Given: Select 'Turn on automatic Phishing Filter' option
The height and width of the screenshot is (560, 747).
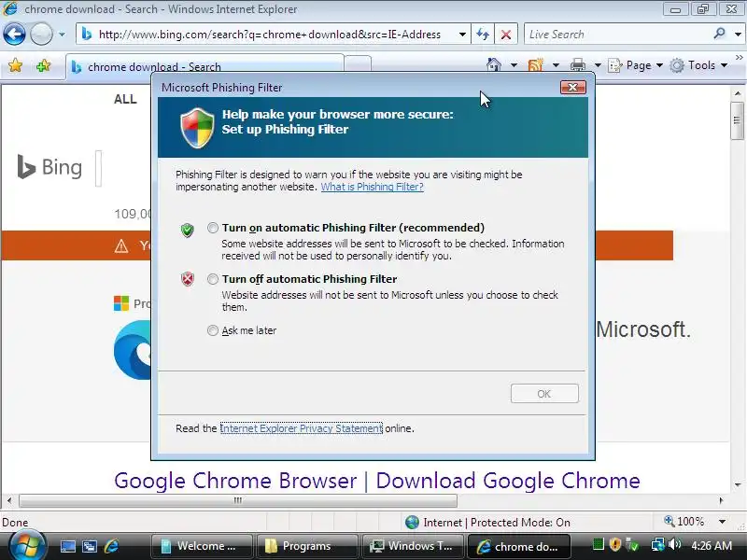Looking at the screenshot, I should click(x=213, y=228).
